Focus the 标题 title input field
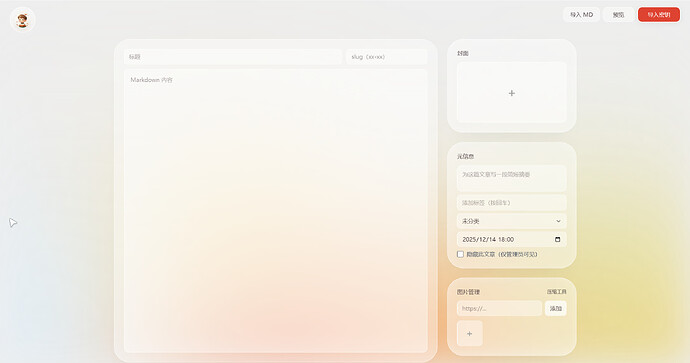This screenshot has width=690, height=363. [233, 57]
